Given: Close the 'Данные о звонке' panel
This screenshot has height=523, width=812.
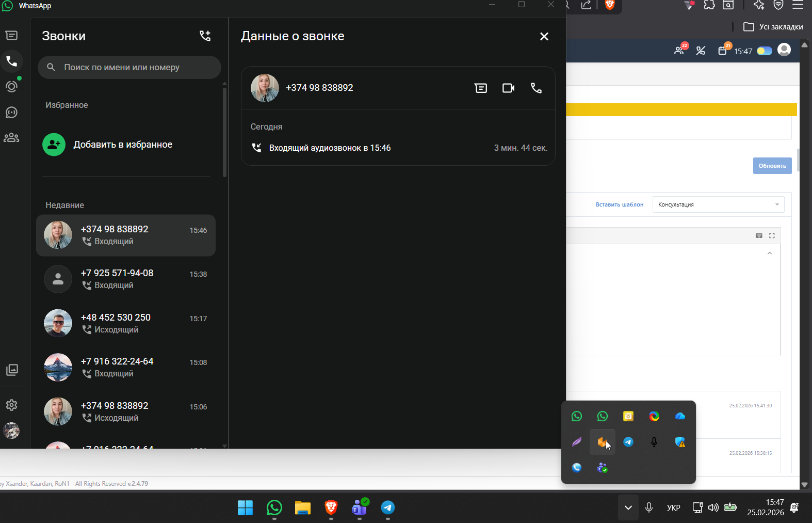Looking at the screenshot, I should (x=544, y=36).
